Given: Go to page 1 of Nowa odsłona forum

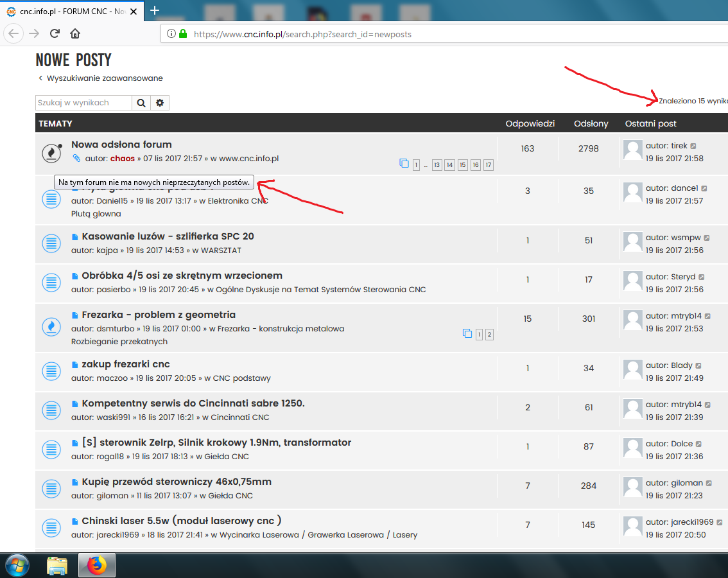Looking at the screenshot, I should tap(417, 165).
